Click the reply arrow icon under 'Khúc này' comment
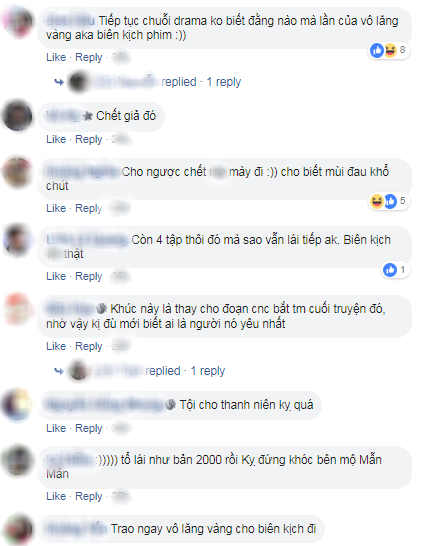Viewport: 426px width, 546px height. (59, 371)
